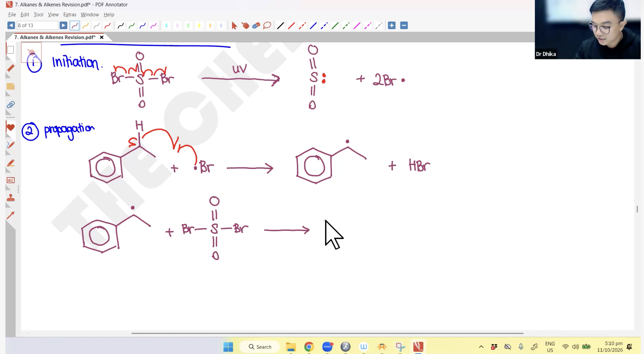Open the Windows Start menu
The width and height of the screenshot is (644, 354).
point(228,347)
